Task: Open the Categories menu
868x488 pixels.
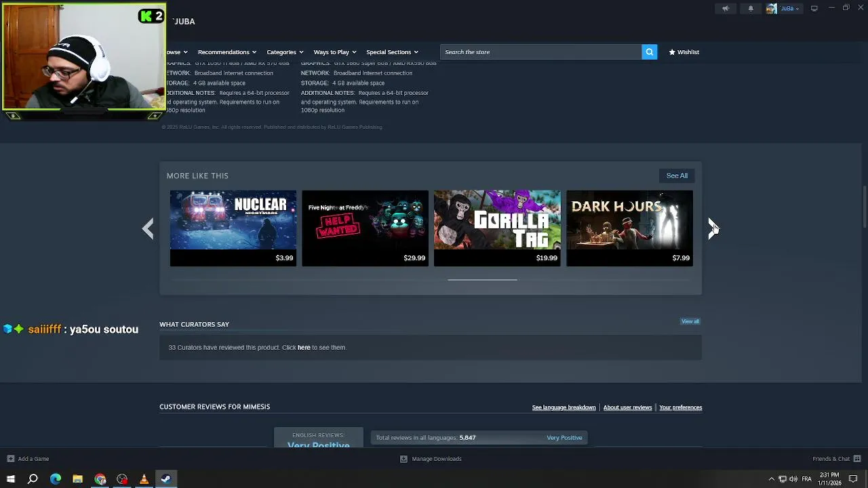Action: coord(285,52)
